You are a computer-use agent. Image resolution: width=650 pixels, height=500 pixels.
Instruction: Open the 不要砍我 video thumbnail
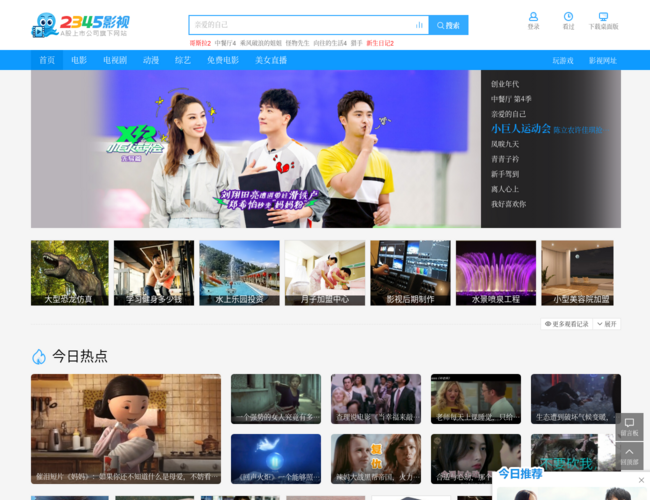(x=572, y=453)
